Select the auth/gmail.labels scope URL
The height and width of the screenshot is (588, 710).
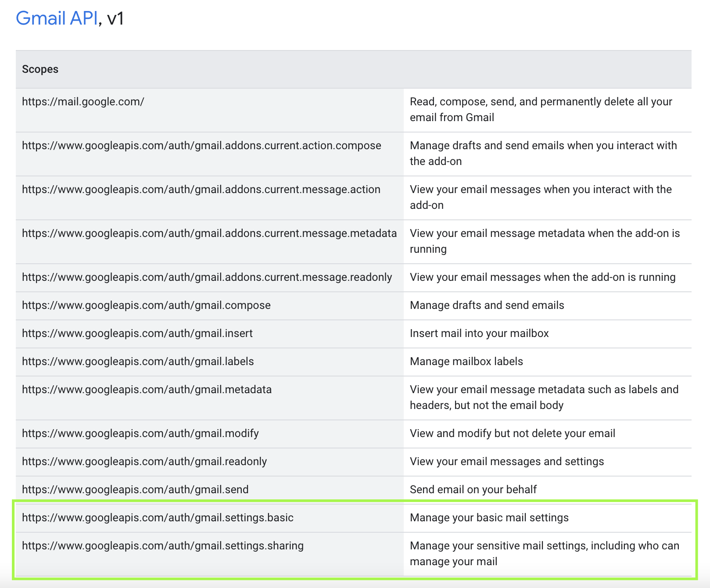click(x=138, y=362)
